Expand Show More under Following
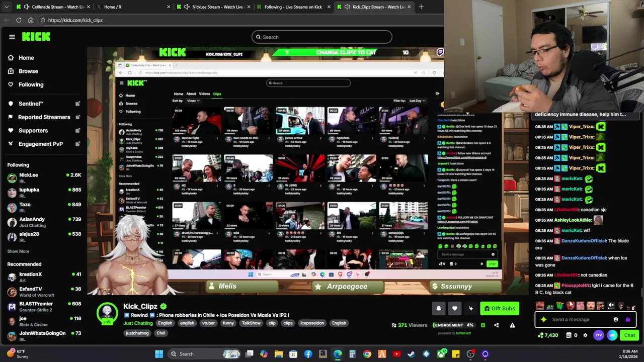644x362 pixels. point(18,251)
